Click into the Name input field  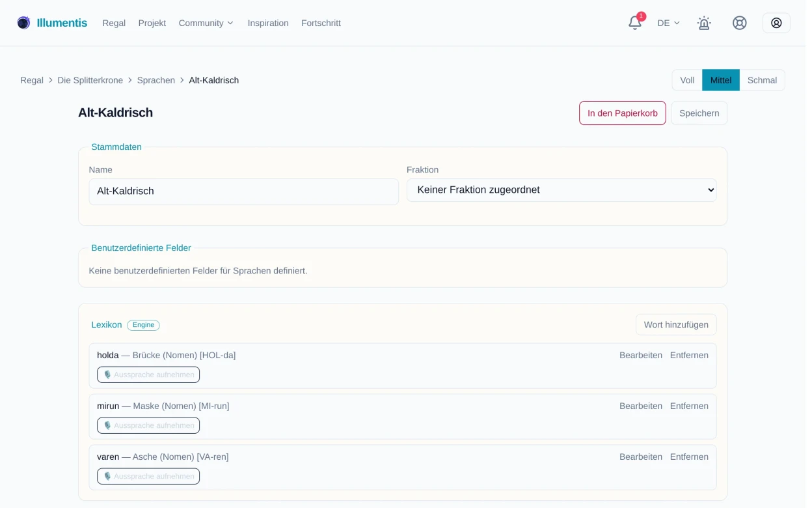click(x=244, y=191)
